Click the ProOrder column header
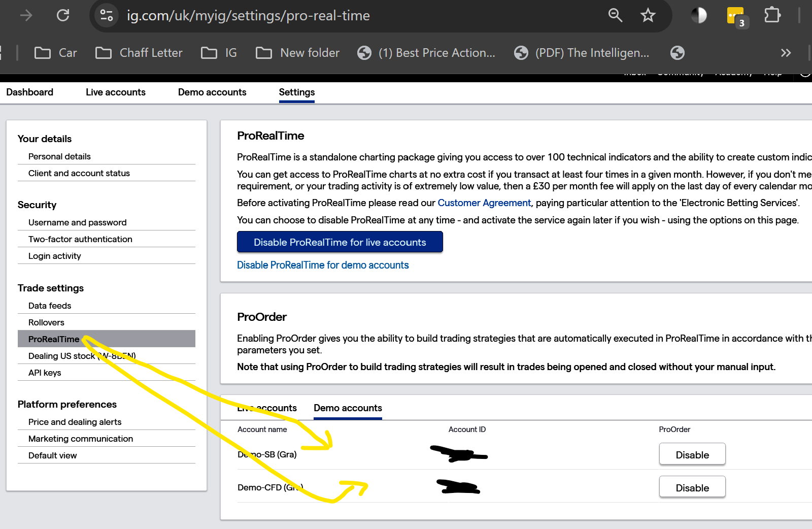The width and height of the screenshot is (812, 529). (x=674, y=429)
